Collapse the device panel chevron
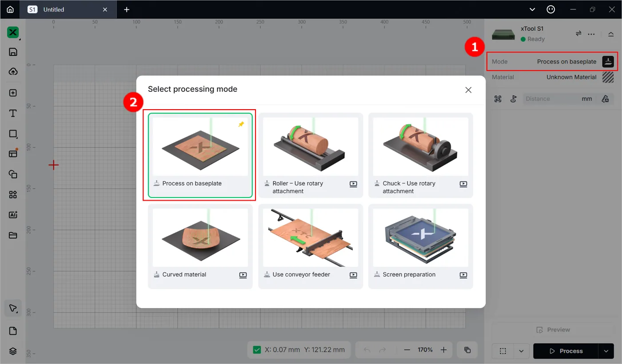This screenshot has width=622, height=364. click(611, 34)
